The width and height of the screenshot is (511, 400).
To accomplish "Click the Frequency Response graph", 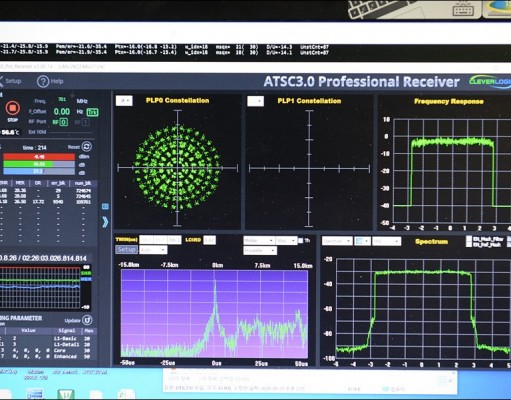I will pos(452,171).
